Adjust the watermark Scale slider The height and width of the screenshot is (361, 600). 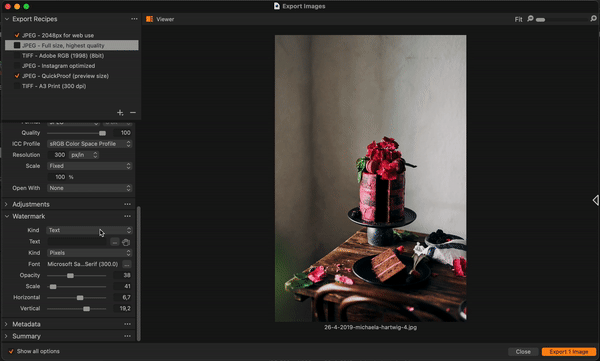pos(53,287)
